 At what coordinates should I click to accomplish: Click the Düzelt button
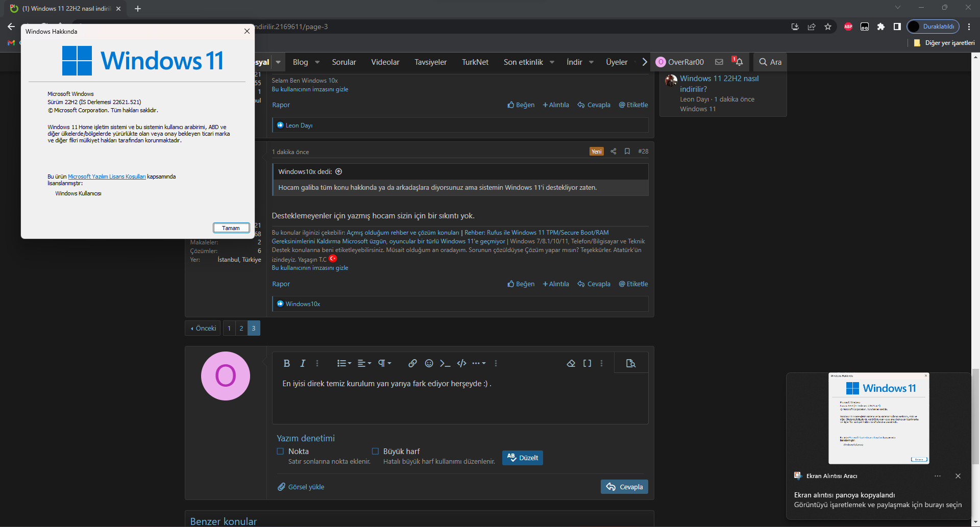pyautogui.click(x=523, y=458)
